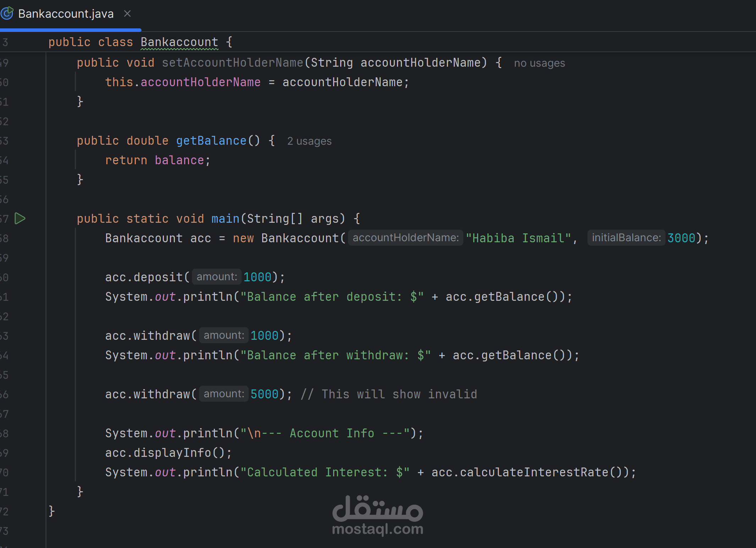
Task: Select the Bankaccount.java editor tab
Action: coord(66,14)
